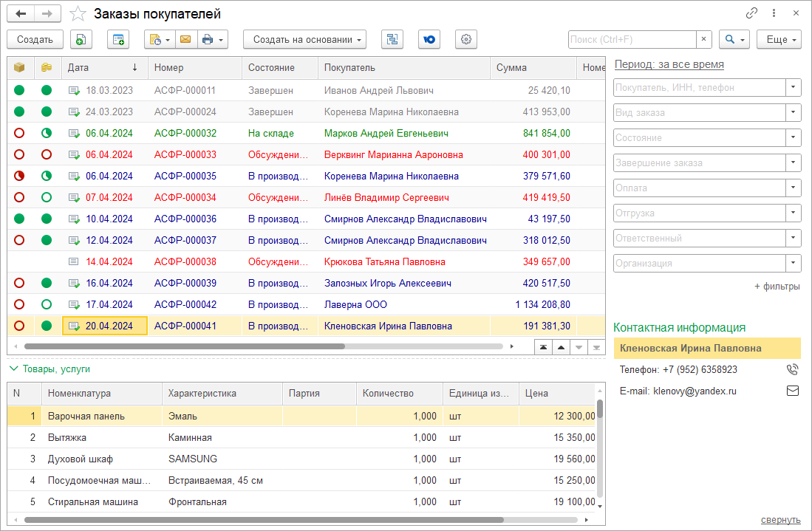This screenshot has width=812, height=531.
Task: Click into the Поиск (Ctrl+F) search field
Action: pos(632,40)
